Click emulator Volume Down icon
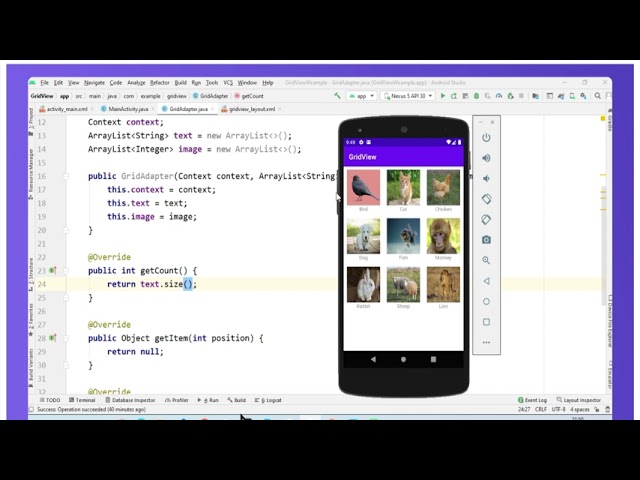 [x=486, y=178]
